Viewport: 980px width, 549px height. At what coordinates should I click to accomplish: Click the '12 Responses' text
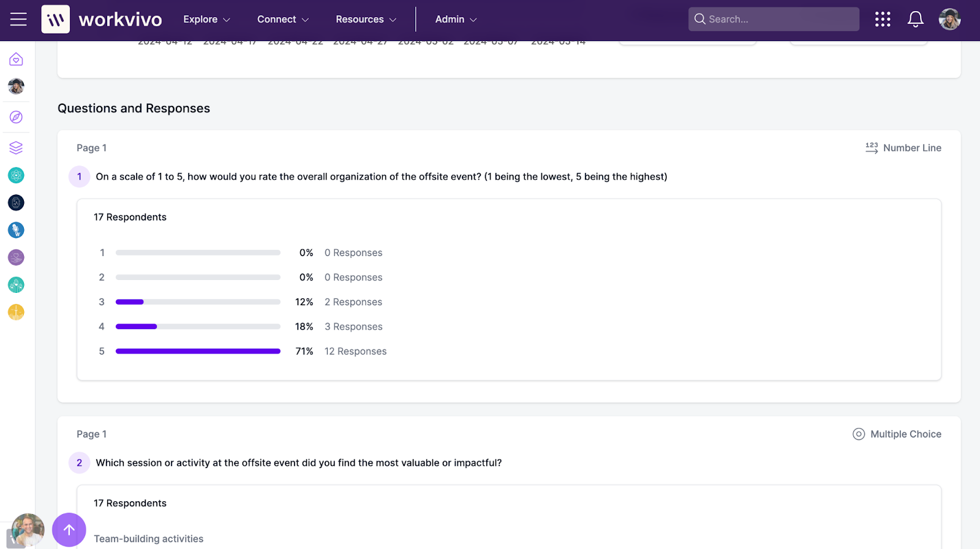point(355,351)
